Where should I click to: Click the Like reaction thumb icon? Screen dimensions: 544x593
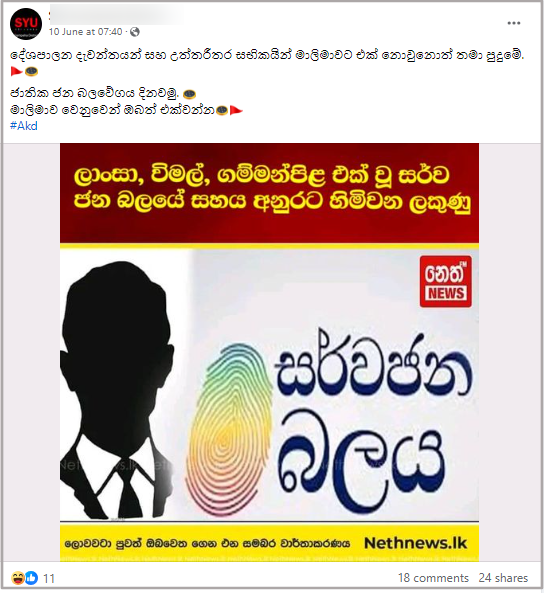coord(31,577)
